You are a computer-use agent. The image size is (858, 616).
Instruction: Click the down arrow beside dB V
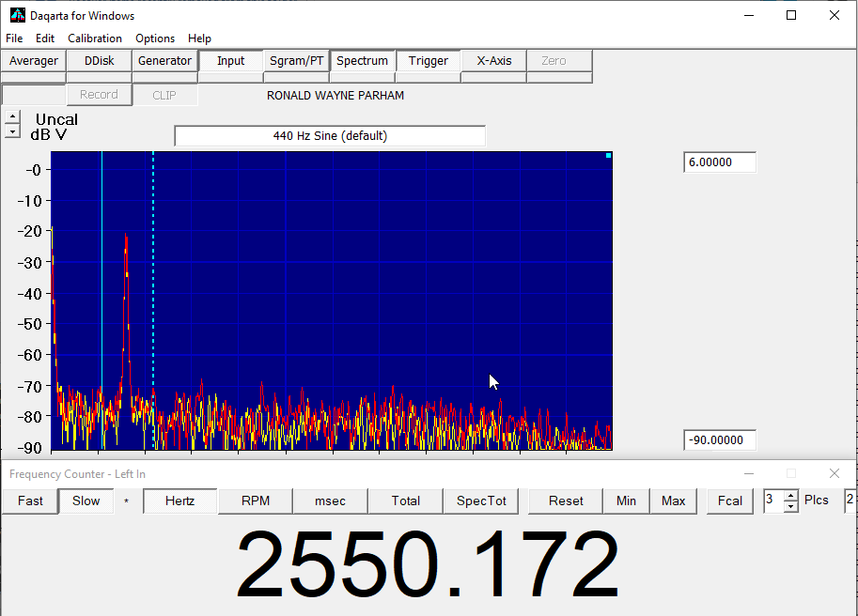(x=11, y=132)
